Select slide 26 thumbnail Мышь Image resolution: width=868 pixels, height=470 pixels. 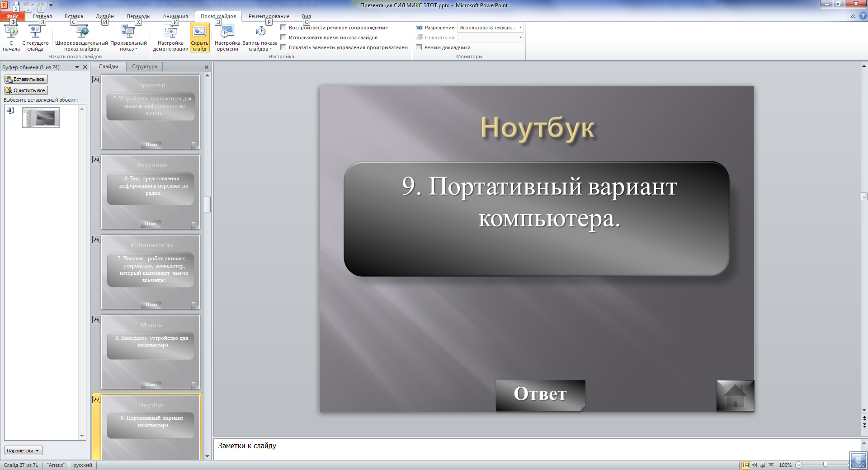point(151,352)
